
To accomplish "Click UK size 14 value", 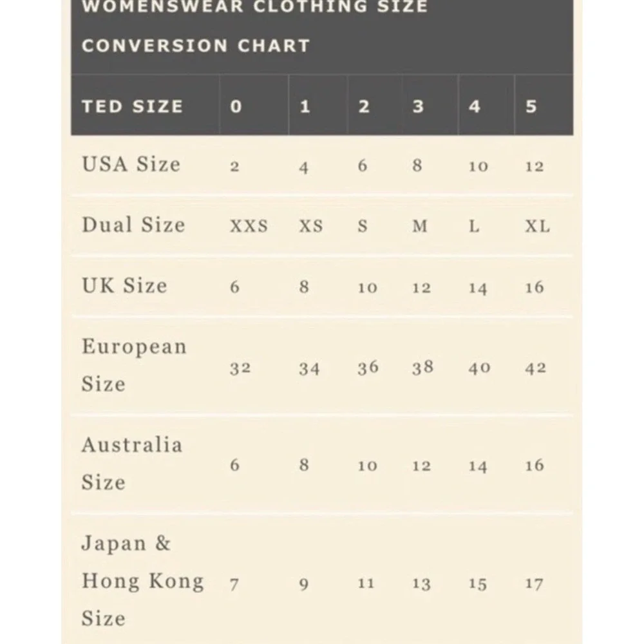I will tap(477, 288).
